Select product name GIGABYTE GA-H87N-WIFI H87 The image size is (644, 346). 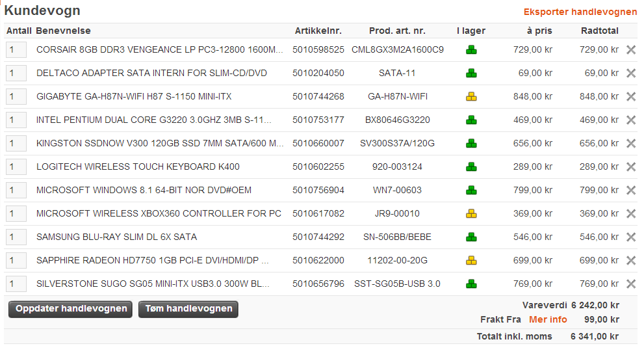[134, 96]
